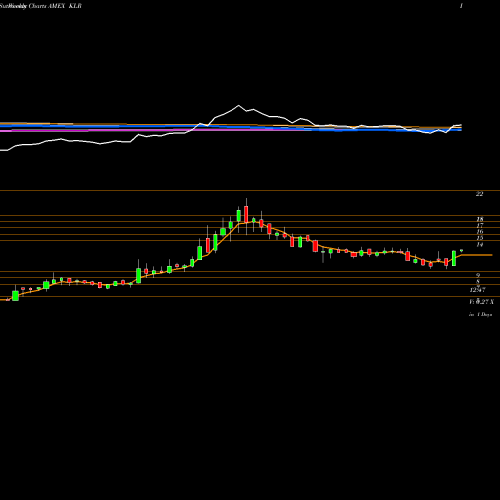The image size is (500, 500).
Task: Click the 14 price axis label
Action: (480, 245)
